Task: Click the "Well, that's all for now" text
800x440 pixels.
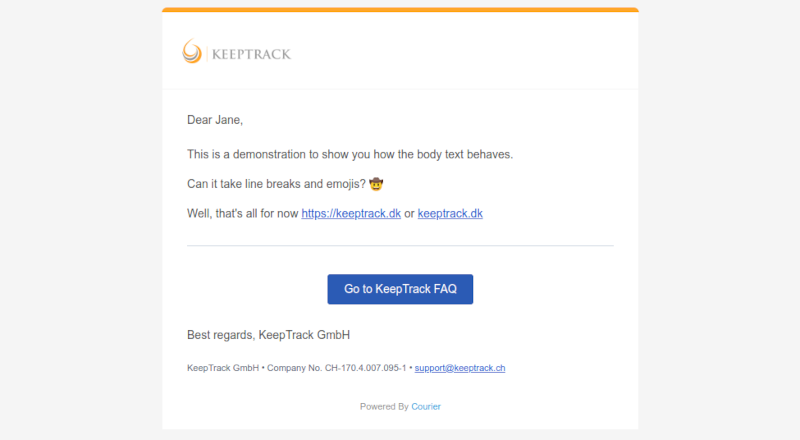Action: 242,213
